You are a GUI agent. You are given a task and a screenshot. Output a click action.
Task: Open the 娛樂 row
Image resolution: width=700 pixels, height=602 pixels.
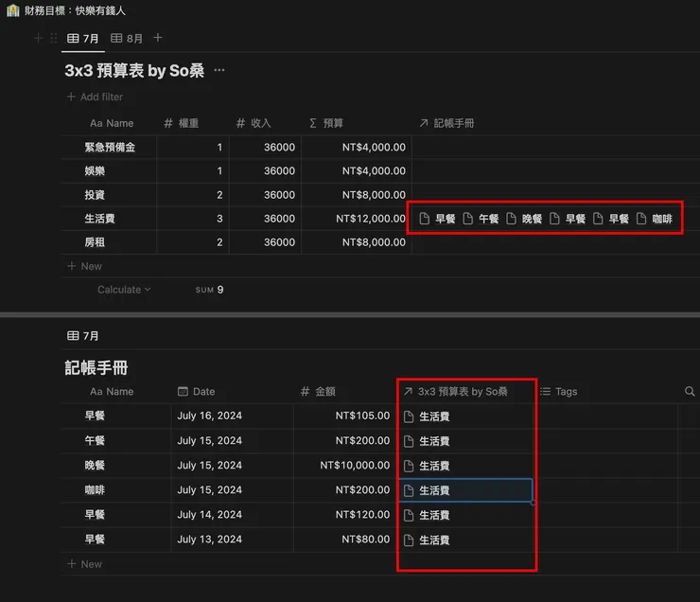pyautogui.click(x=95, y=171)
